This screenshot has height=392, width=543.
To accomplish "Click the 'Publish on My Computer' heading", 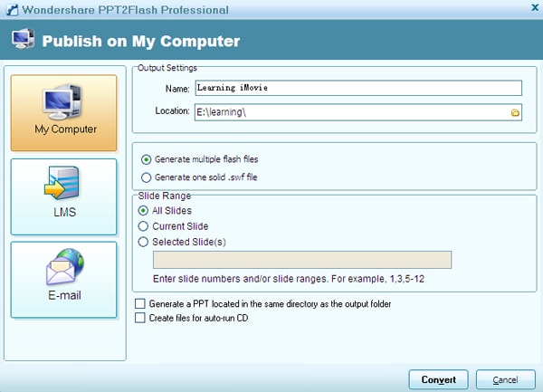I will [x=141, y=41].
